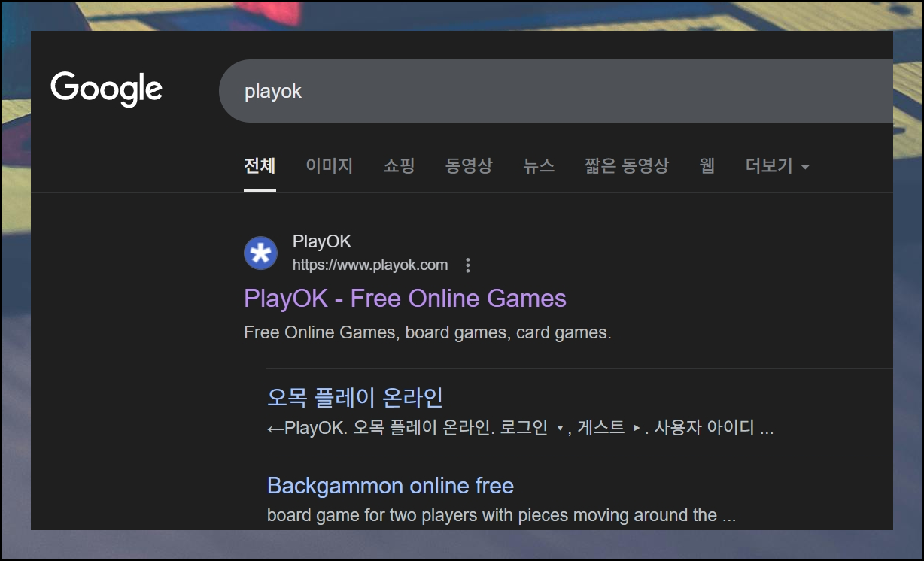This screenshot has width=924, height=561.
Task: Click the Google logo
Action: coord(107,90)
